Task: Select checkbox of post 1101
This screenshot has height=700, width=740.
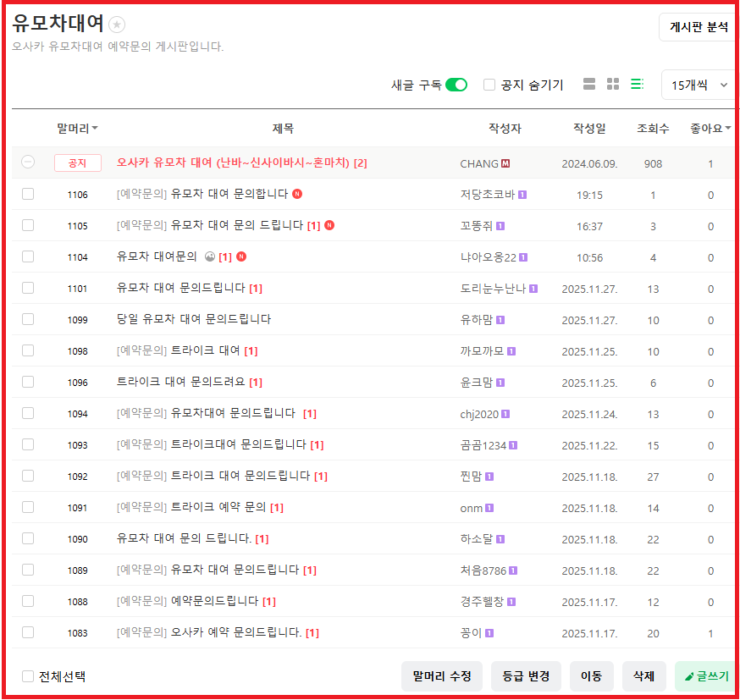Action: tap(28, 288)
